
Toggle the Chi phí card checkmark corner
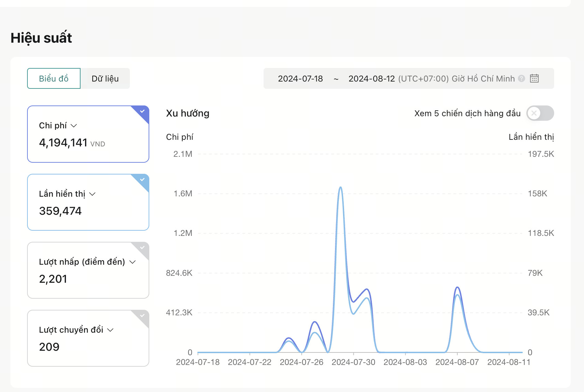[x=142, y=112]
